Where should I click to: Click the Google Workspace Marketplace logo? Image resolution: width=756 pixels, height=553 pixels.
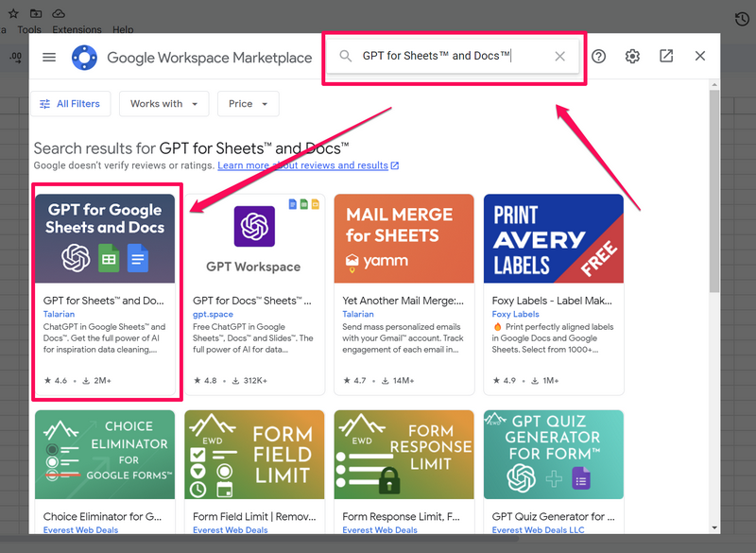pos(83,57)
